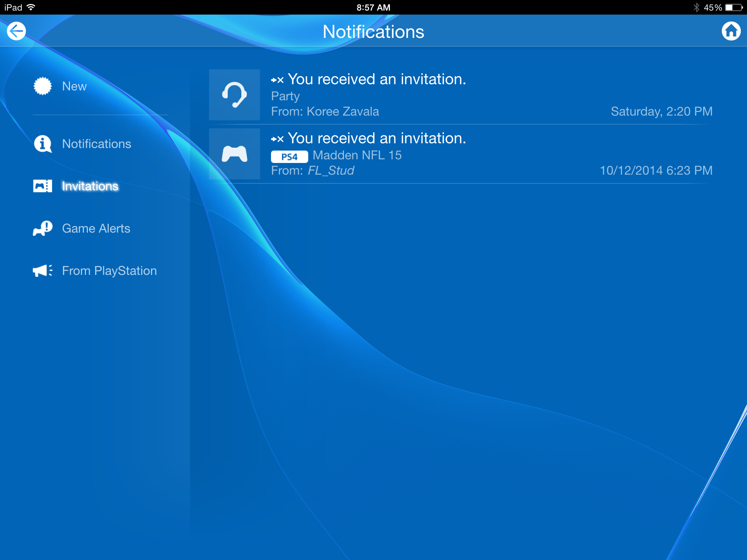Select the New starburst icon
This screenshot has height=560, width=747.
pos(43,86)
